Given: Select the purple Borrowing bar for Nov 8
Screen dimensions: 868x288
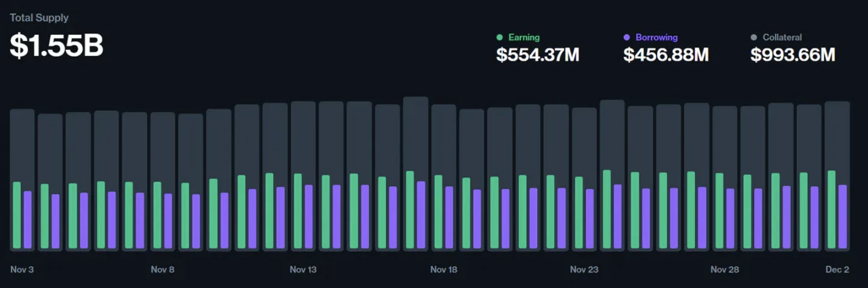Looking at the screenshot, I should (x=168, y=221).
